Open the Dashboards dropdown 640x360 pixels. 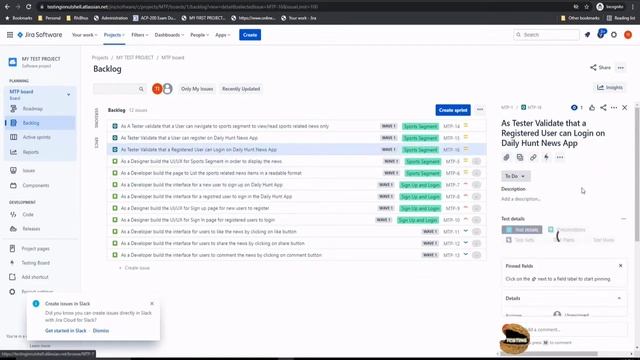click(169, 35)
